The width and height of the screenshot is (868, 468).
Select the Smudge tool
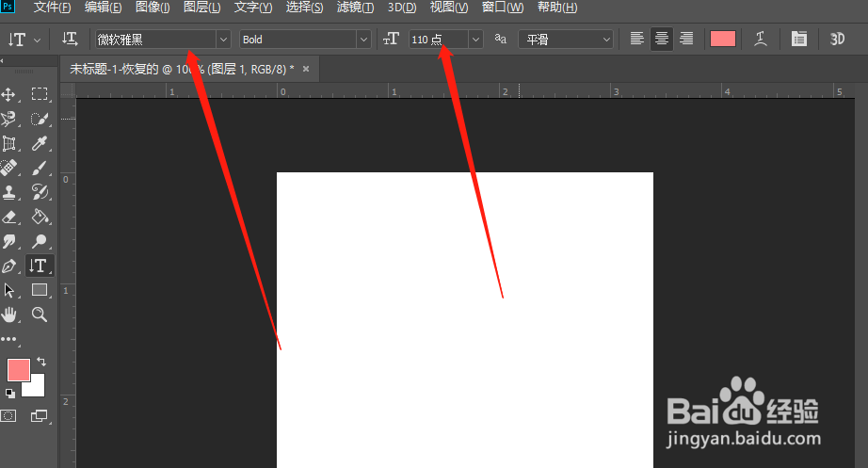click(x=8, y=241)
